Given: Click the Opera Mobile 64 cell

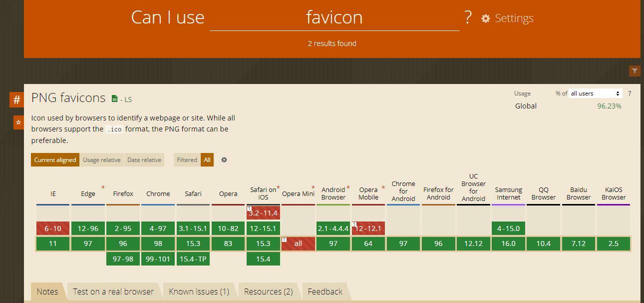Looking at the screenshot, I should pos(368,243).
